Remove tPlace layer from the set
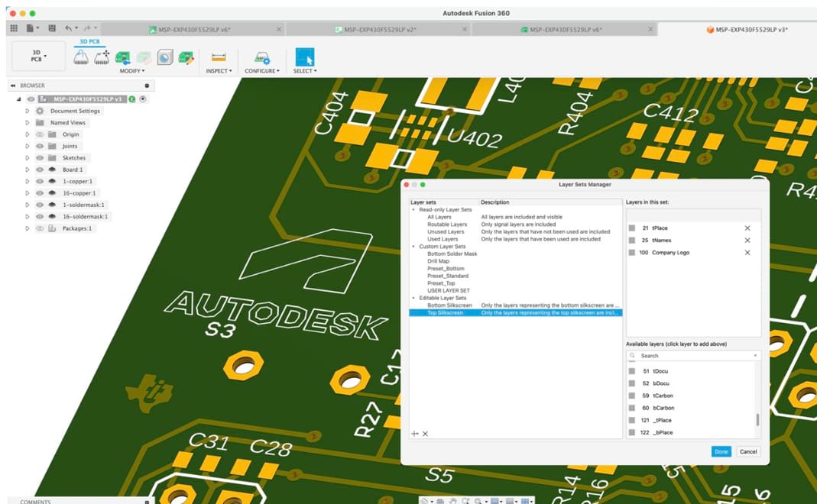Screen dimensions: 817x504 coord(747,228)
